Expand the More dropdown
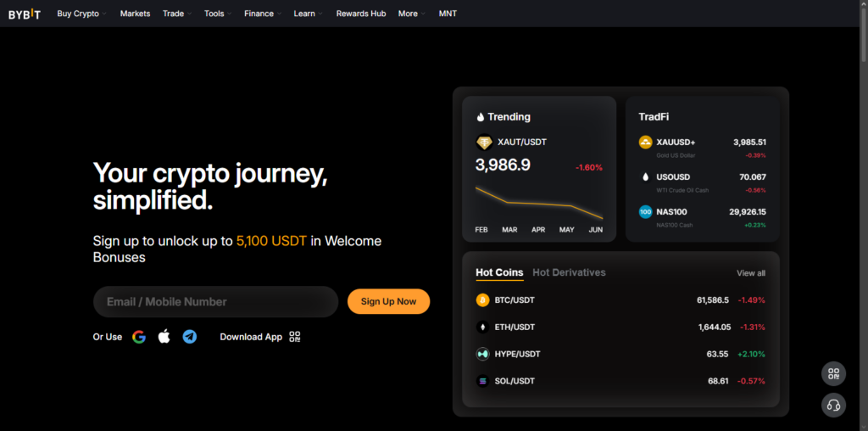 point(412,14)
